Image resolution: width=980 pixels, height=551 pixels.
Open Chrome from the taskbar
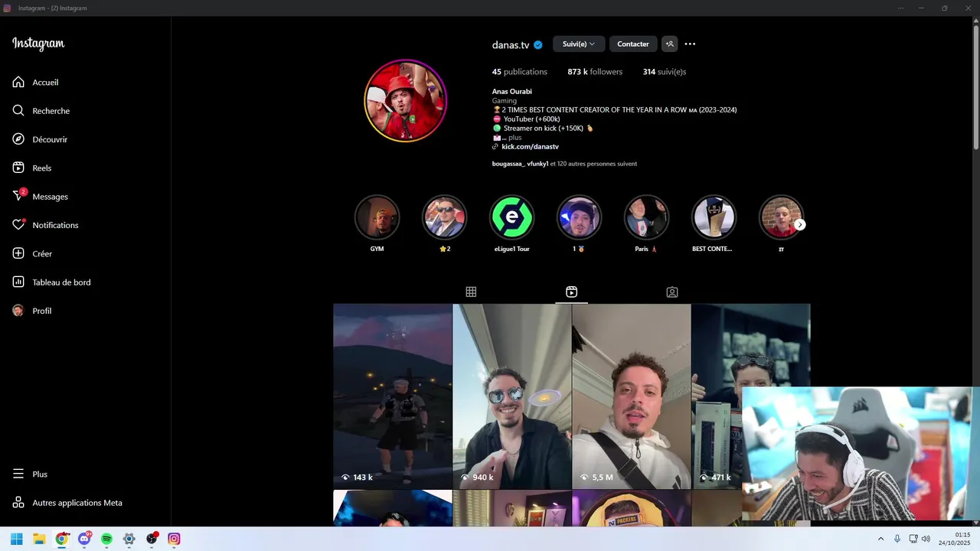[61, 539]
